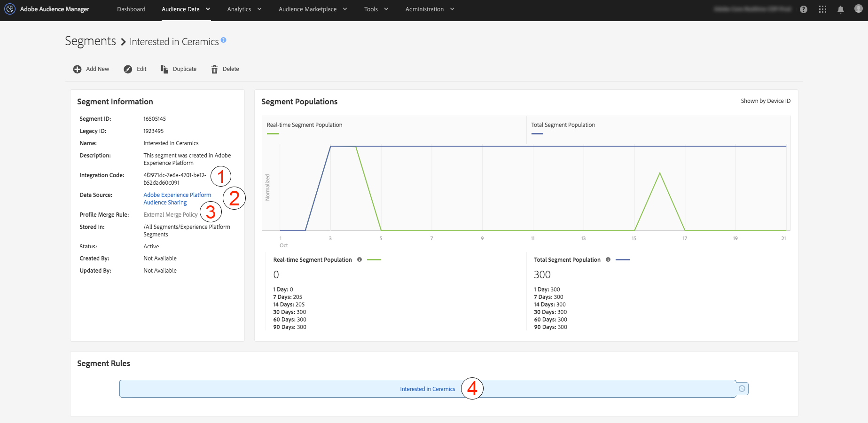Open Adobe Experience Platform Audience Sharing data source
The width and height of the screenshot is (868, 423).
(x=177, y=199)
